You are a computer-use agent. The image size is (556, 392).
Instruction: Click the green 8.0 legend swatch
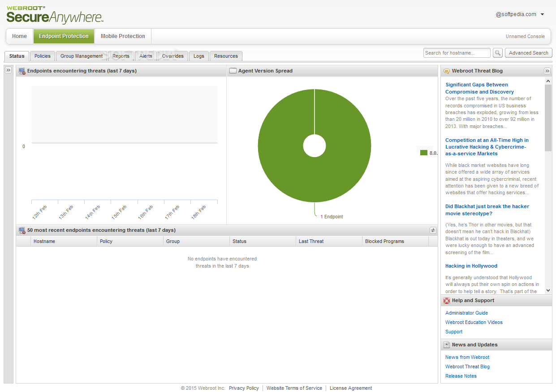(423, 153)
